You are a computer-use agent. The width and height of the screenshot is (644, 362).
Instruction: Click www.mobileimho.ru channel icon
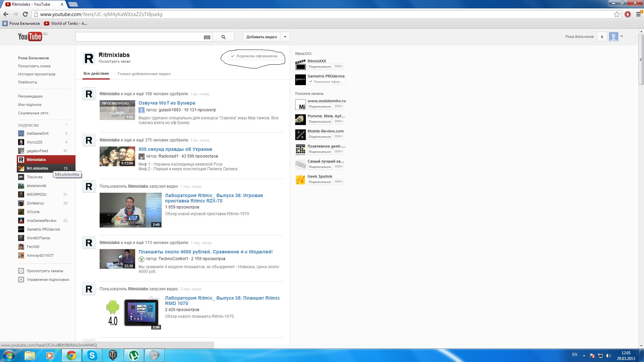[x=301, y=105]
